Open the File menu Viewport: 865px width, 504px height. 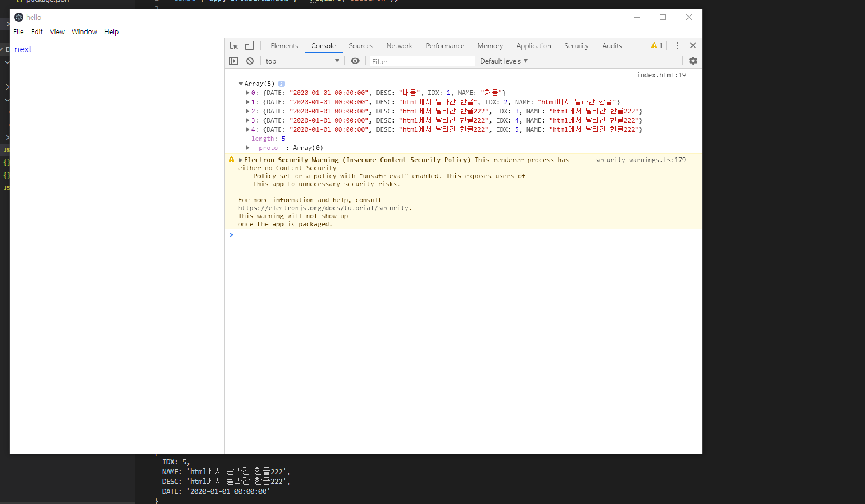click(18, 32)
